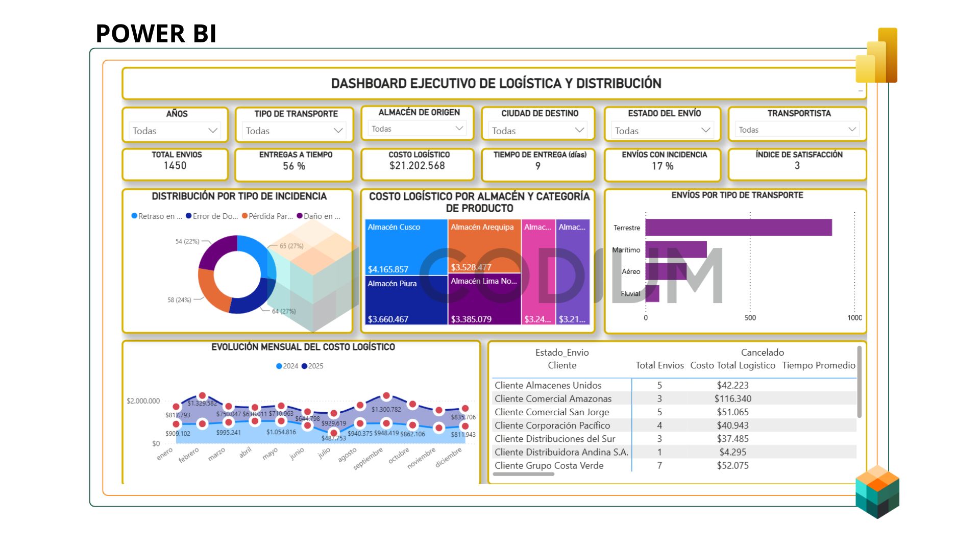The height and width of the screenshot is (551, 980).
Task: Select the Almacén Piura treemap tile
Action: pyautogui.click(x=406, y=300)
